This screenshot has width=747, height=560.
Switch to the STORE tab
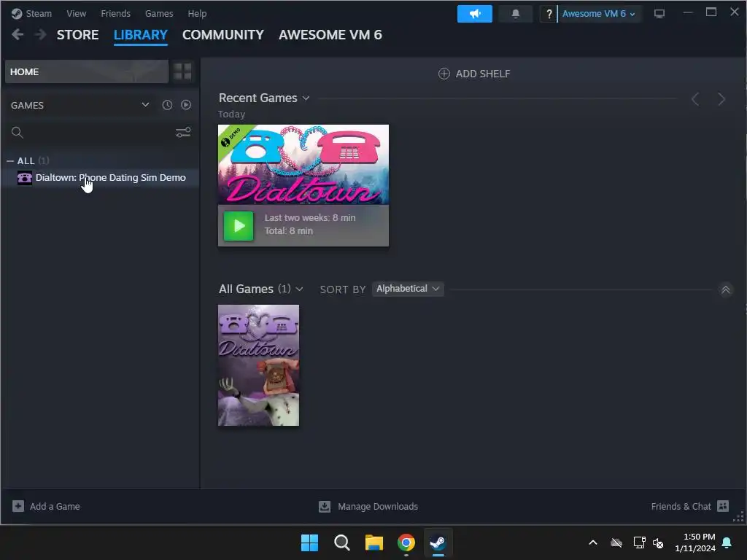pyautogui.click(x=77, y=35)
